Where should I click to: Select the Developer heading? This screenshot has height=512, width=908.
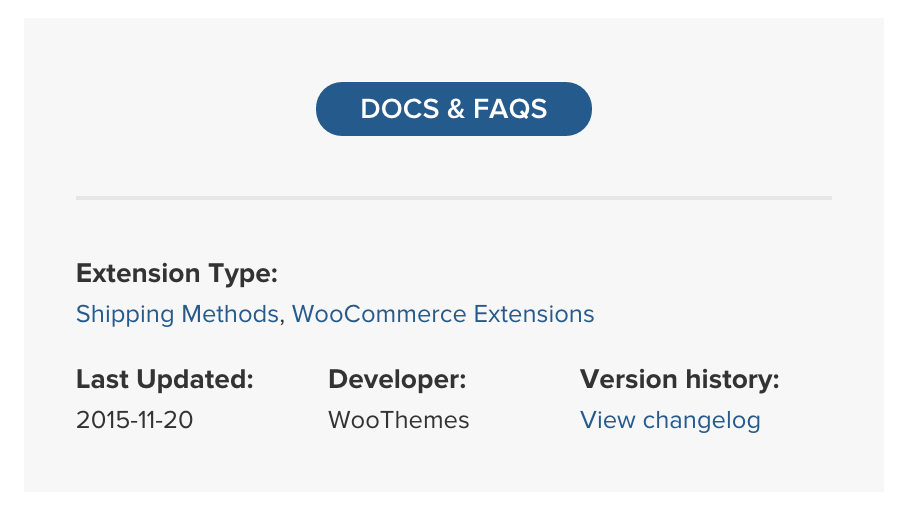tap(397, 380)
